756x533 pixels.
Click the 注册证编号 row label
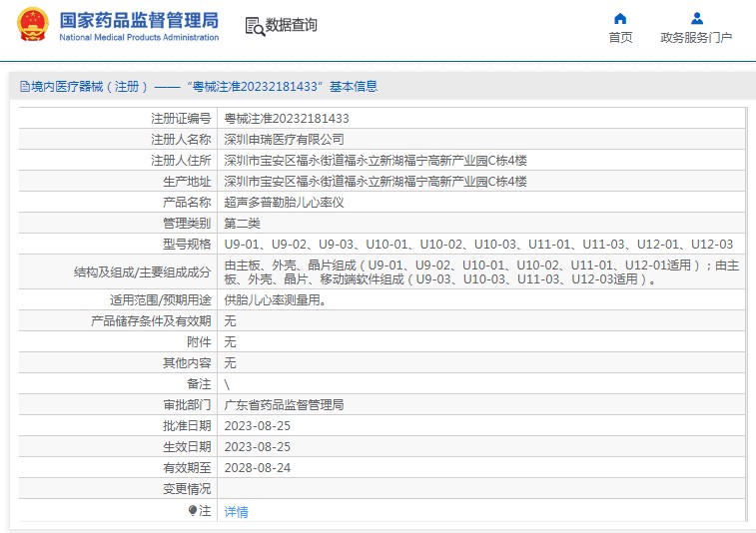[x=181, y=119]
